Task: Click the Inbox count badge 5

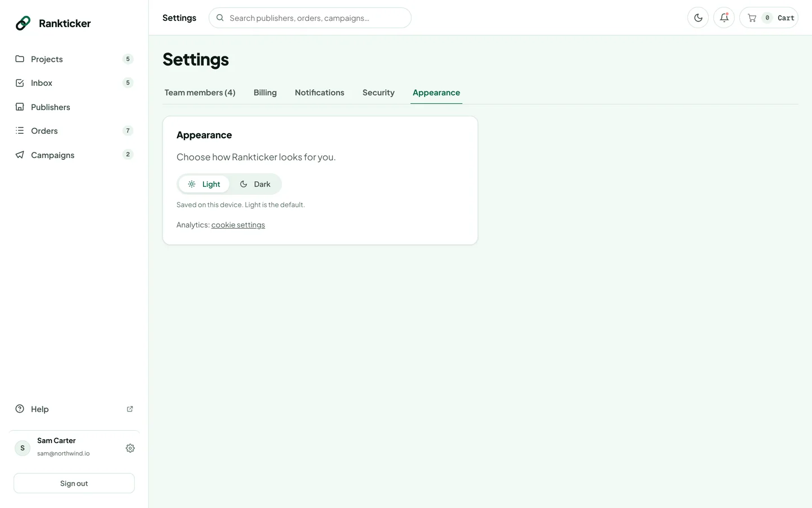Action: pyautogui.click(x=128, y=83)
